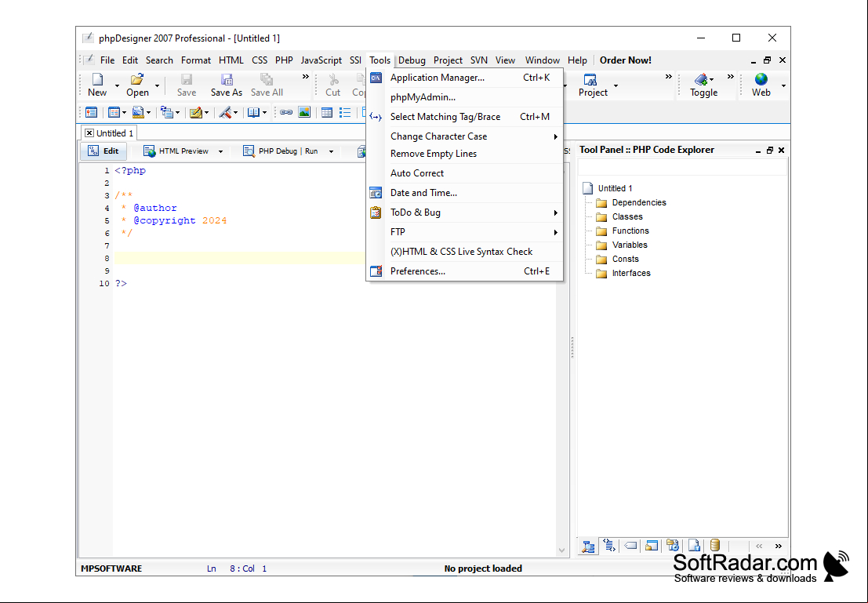Select Preferences... menu entry

pyautogui.click(x=464, y=271)
